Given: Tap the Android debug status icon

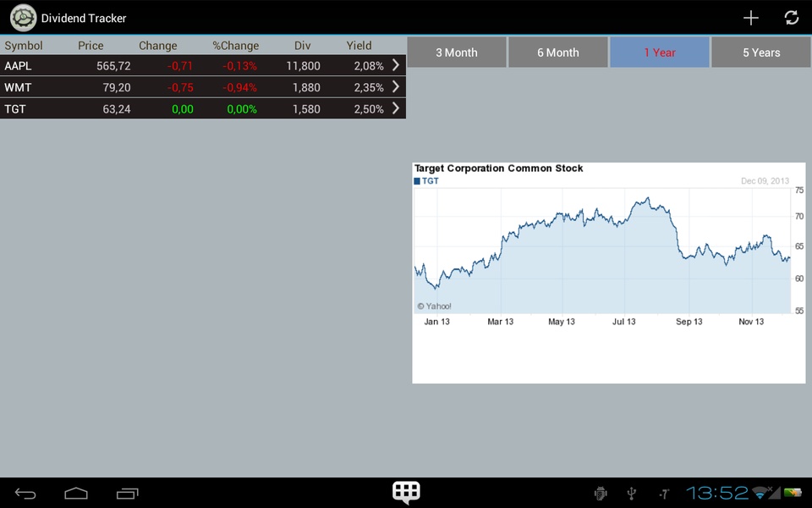Looking at the screenshot, I should pos(601,494).
